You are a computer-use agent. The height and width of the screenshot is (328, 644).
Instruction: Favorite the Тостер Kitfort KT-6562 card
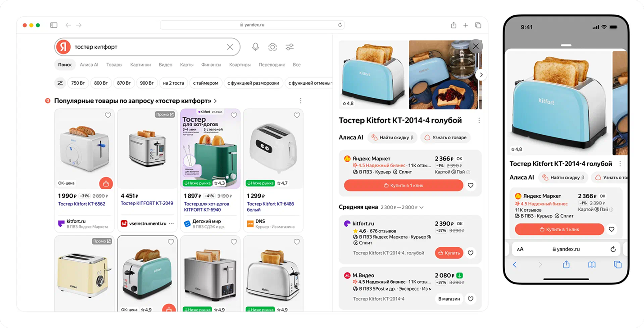click(108, 115)
